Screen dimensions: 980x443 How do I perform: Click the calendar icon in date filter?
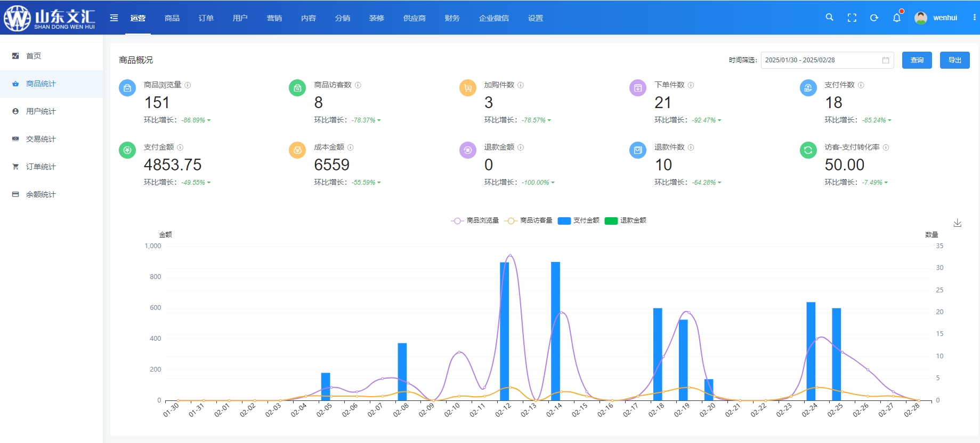(886, 60)
